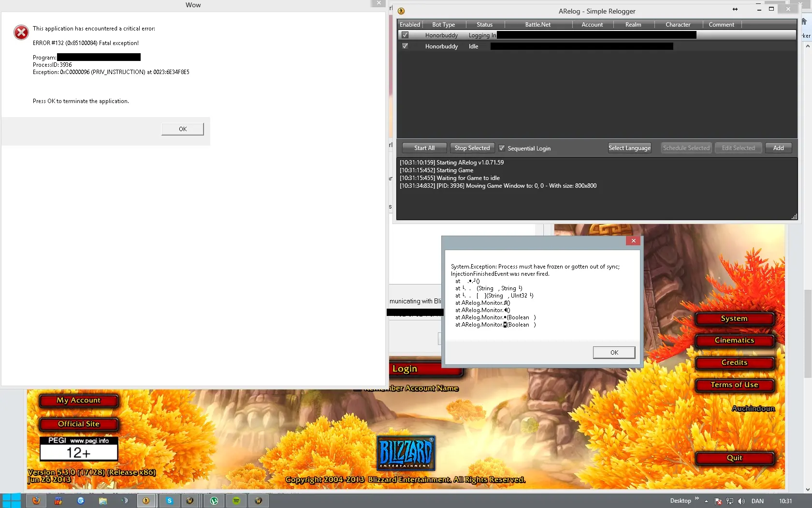
Task: Select the 'Logging In' status cell
Action: pyautogui.click(x=482, y=35)
